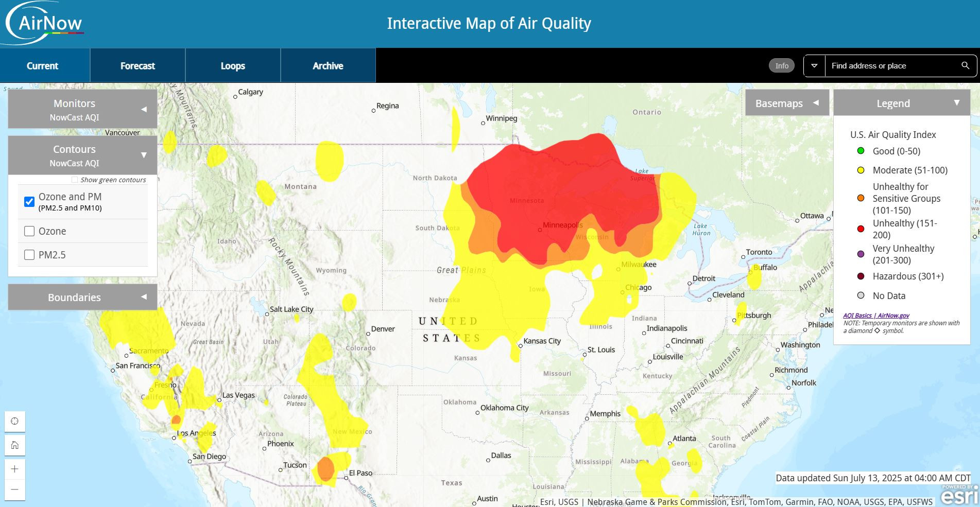Click the Dallas city label
The height and width of the screenshot is (507, 980).
(501, 456)
